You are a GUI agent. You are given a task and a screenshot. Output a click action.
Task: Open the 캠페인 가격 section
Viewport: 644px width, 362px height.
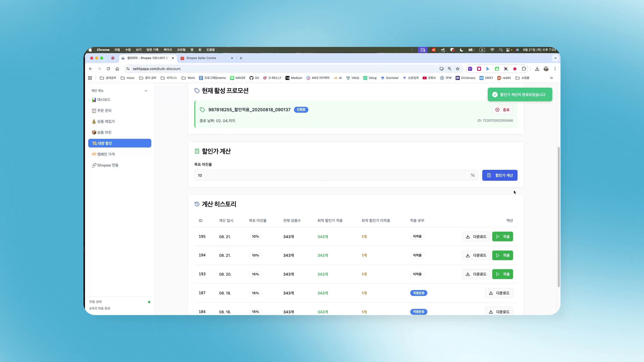(106, 154)
